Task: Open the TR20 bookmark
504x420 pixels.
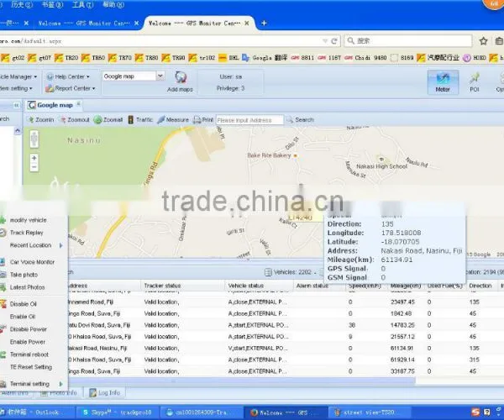Action: tap(67, 58)
